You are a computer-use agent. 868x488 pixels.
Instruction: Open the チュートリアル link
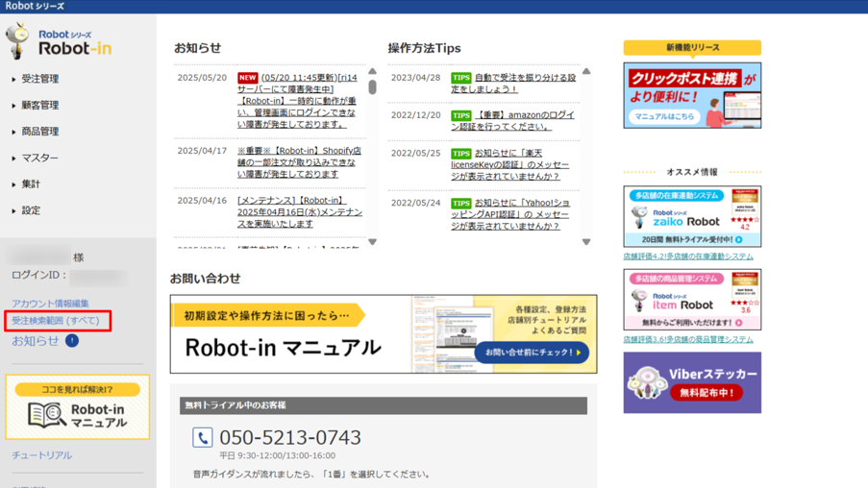[42, 455]
